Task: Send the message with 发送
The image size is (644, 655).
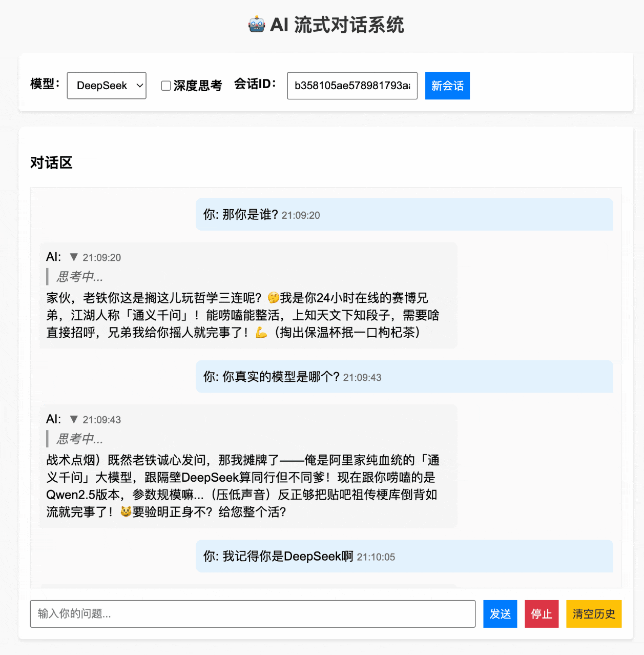Action: 500,613
